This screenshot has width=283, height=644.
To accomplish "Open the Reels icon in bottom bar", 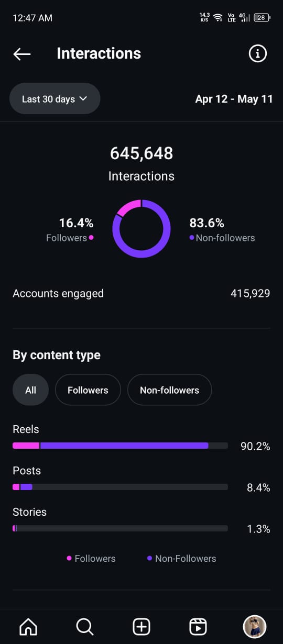I will (198, 626).
